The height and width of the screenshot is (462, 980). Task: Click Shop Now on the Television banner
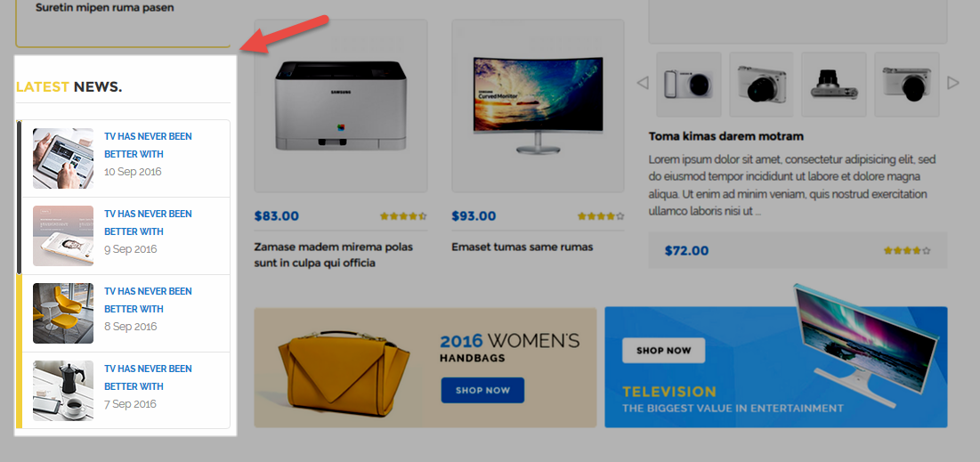click(x=663, y=351)
